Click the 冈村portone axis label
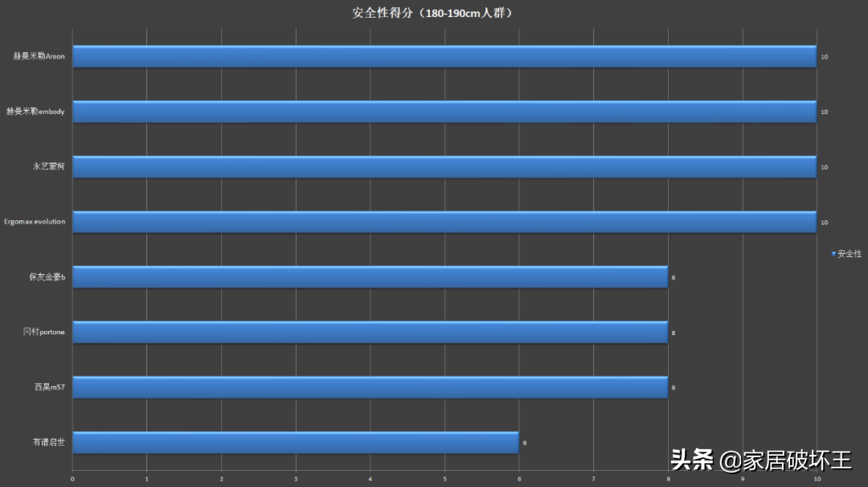This screenshot has width=868, height=487. coord(43,331)
